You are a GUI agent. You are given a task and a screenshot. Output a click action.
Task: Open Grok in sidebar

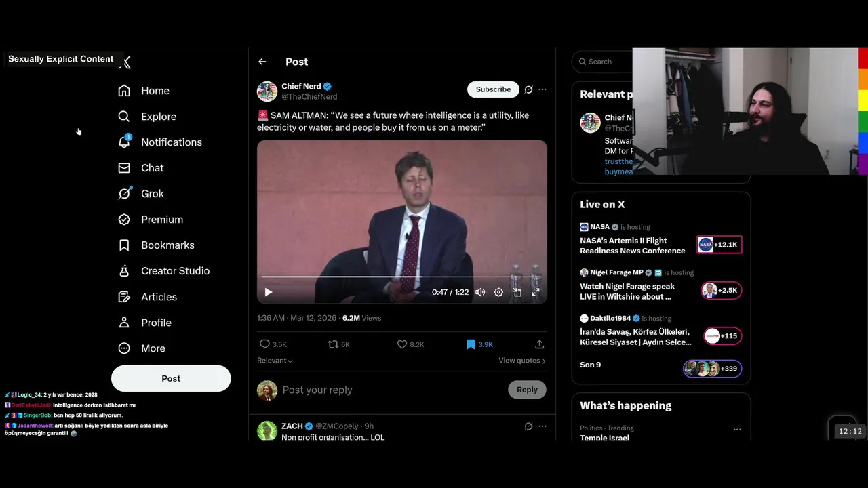point(141,194)
